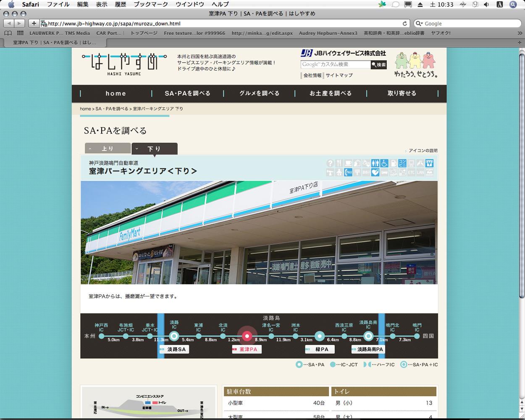
Task: Open the bookmarks book icon
Action: [8, 33]
